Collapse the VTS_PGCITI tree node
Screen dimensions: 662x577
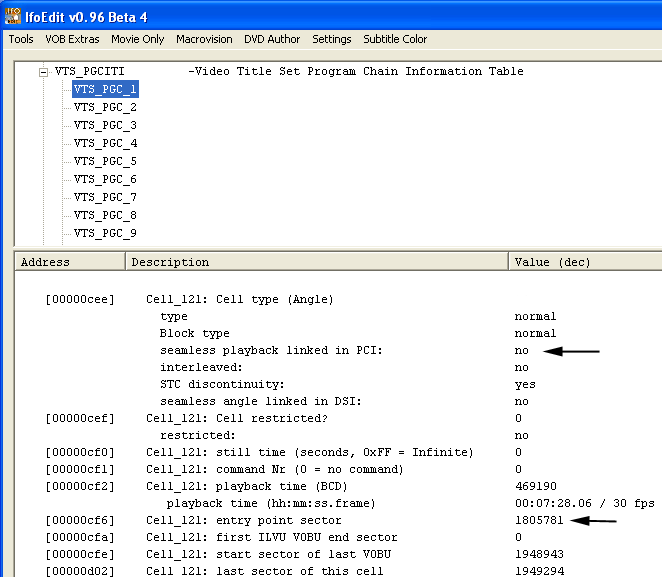(44, 72)
